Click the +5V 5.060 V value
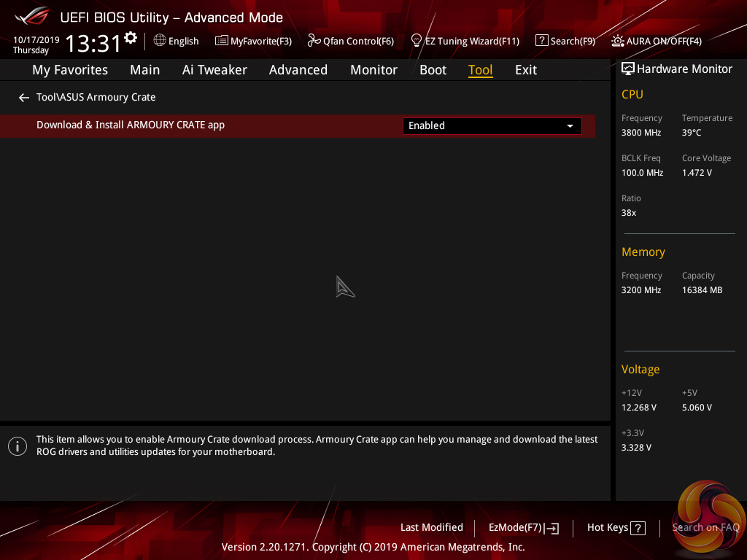Image resolution: width=747 pixels, height=560 pixels. point(697,408)
